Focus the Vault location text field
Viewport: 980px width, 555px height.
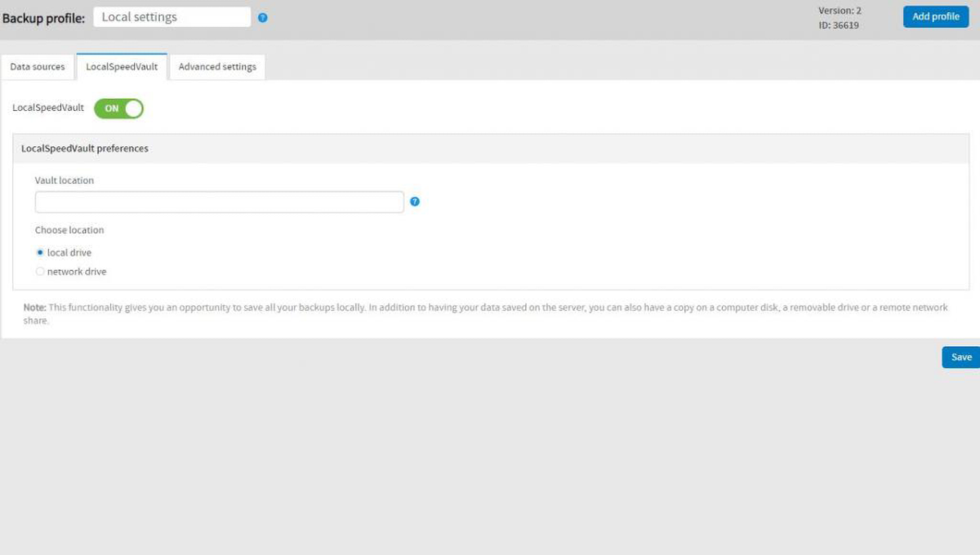coord(220,202)
